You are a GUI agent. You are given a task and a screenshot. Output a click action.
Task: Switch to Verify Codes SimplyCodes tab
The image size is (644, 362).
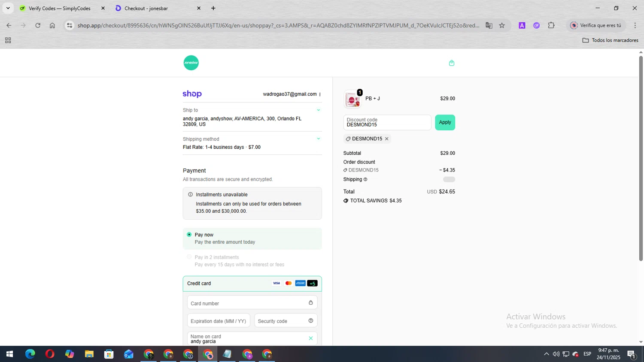tap(59, 8)
